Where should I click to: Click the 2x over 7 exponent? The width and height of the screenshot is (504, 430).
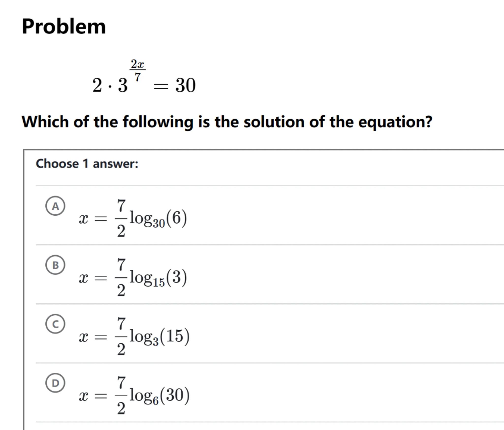pos(137,70)
